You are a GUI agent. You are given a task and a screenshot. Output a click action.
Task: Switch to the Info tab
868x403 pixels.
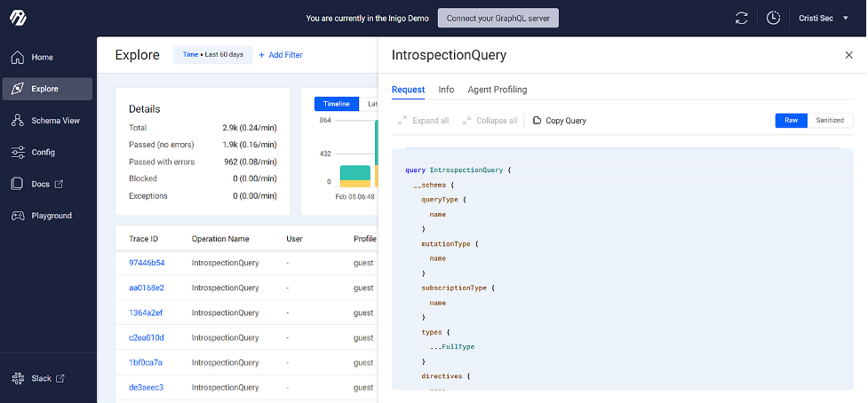pyautogui.click(x=446, y=90)
